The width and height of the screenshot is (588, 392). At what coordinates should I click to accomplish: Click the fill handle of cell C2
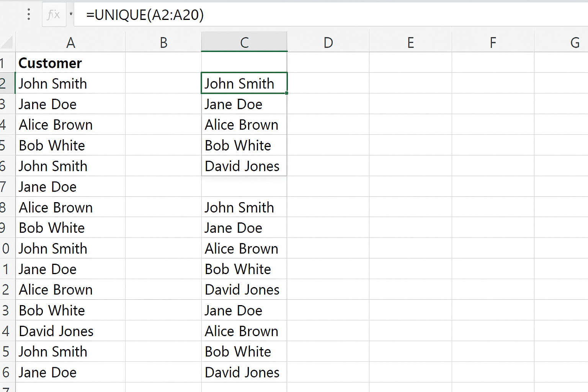click(x=287, y=93)
